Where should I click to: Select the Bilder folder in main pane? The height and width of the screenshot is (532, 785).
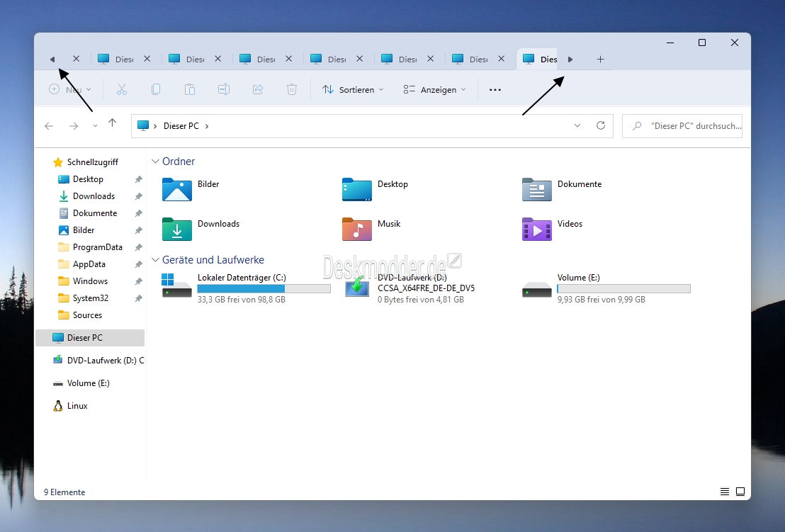[x=191, y=190]
